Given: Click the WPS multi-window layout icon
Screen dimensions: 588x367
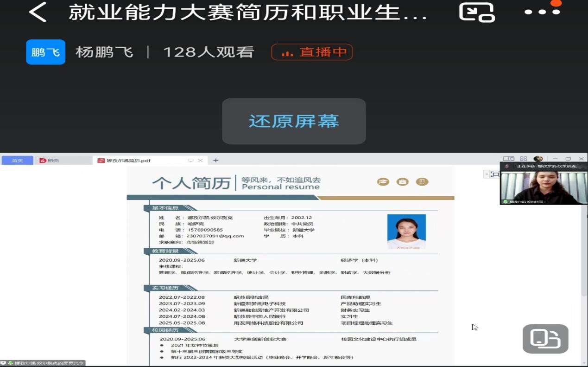Looking at the screenshot, I should tap(508, 159).
